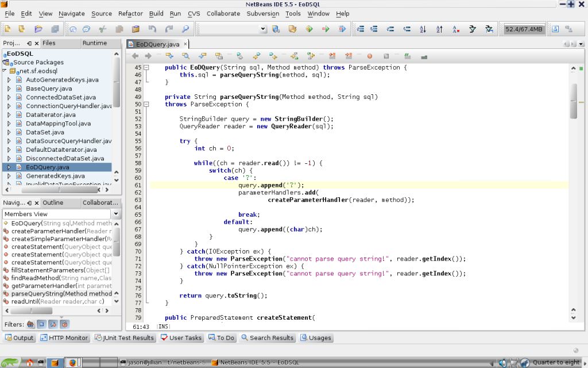Open the Subversion menu
Screen dimensions: 588x368
[262, 14]
